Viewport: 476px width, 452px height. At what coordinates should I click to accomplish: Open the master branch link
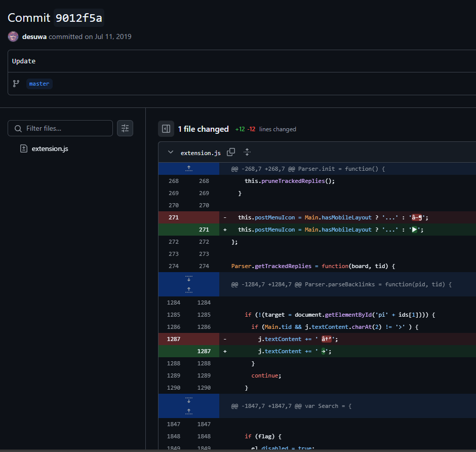click(39, 84)
